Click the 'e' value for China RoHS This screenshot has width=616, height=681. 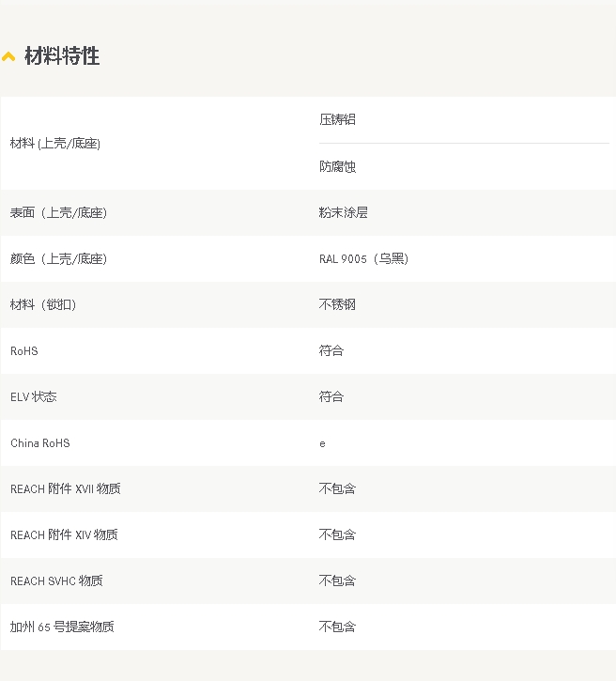pyautogui.click(x=322, y=443)
